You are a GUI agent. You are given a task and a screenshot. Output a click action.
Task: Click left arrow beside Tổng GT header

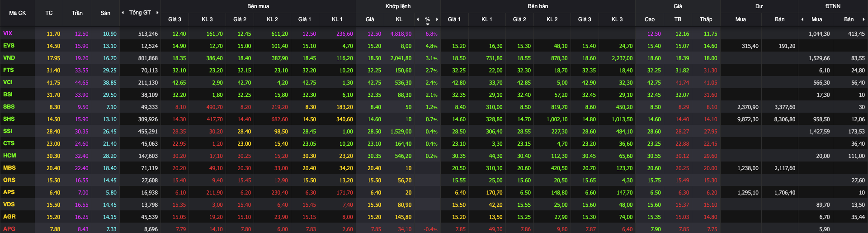(123, 13)
